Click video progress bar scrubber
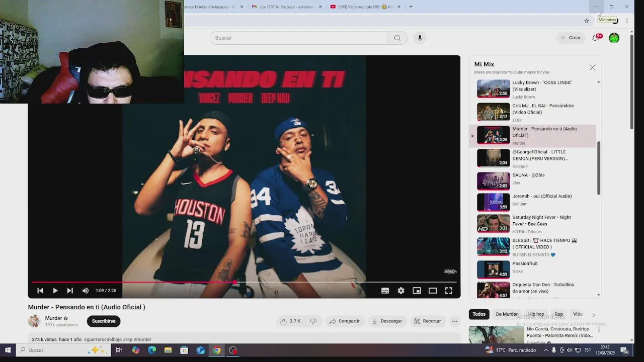644x362 pixels. (236, 282)
